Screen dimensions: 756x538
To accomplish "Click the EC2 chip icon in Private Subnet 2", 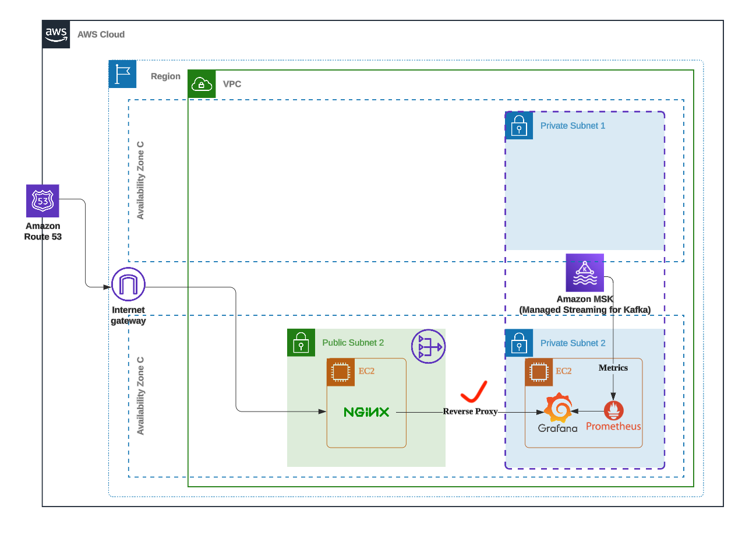I will pyautogui.click(x=539, y=372).
